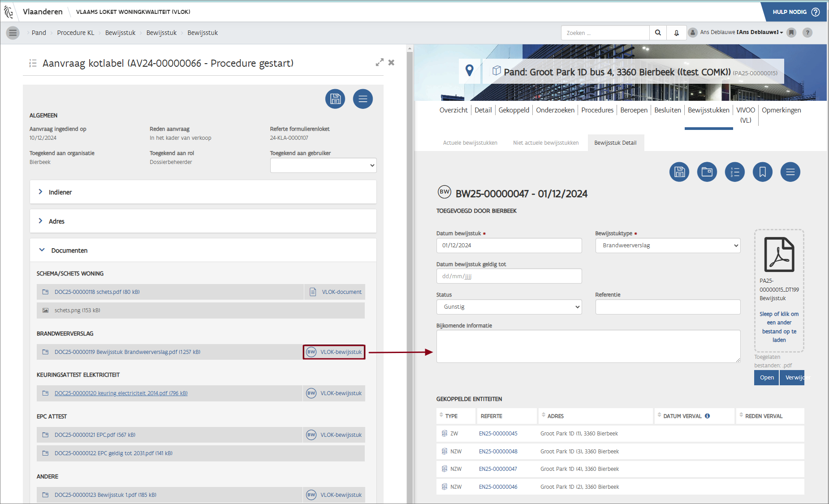Open the Bewijsstuktype dropdown showing Brandweerverslag
Viewport: 829px width, 504px height.
[667, 246]
